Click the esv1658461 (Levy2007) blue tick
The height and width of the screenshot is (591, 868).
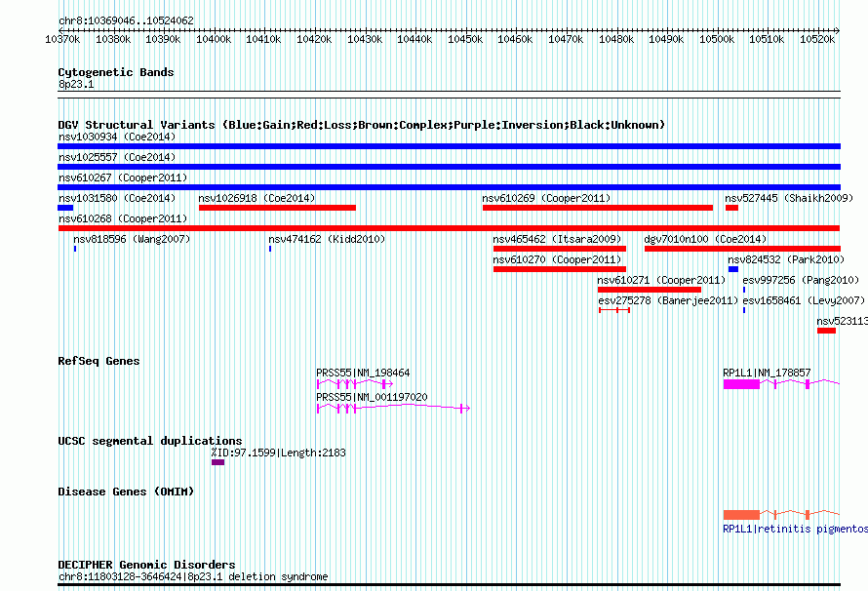coord(744,310)
